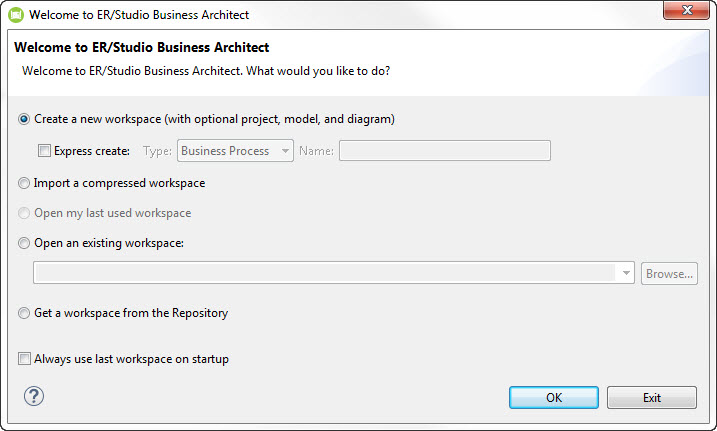Toggle Always use last workspace on startup
The height and width of the screenshot is (431, 717).
click(x=24, y=359)
